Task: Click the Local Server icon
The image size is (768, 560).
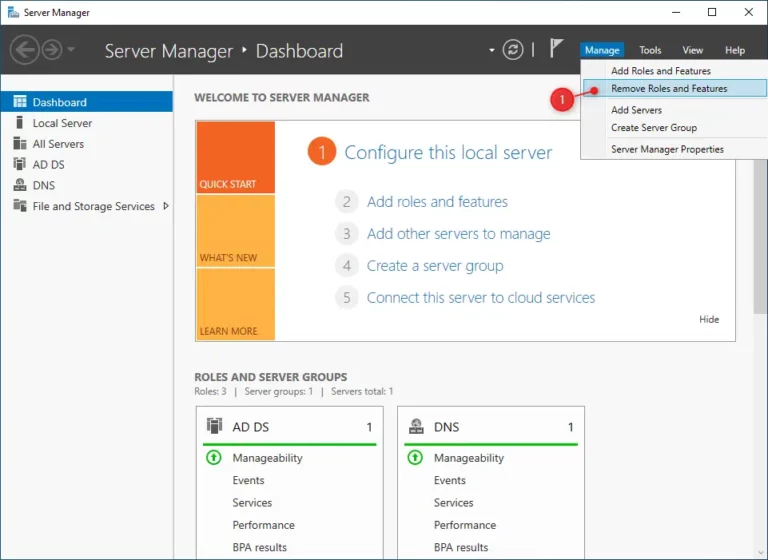Action: click(20, 122)
